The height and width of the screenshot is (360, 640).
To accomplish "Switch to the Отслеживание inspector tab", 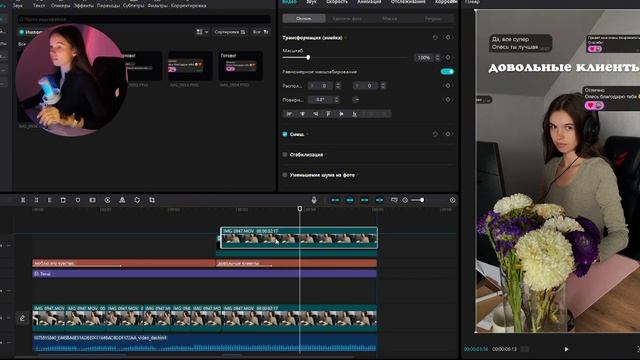I will 408,2.
